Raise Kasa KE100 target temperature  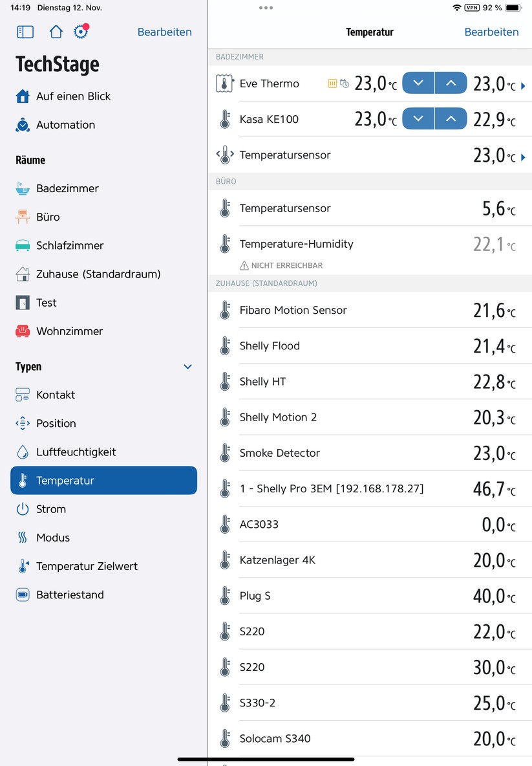point(451,118)
